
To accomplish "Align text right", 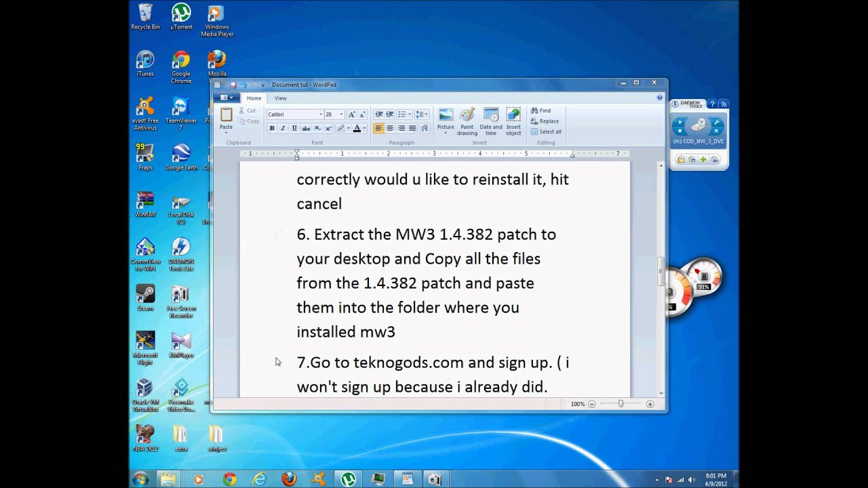I will (x=401, y=128).
